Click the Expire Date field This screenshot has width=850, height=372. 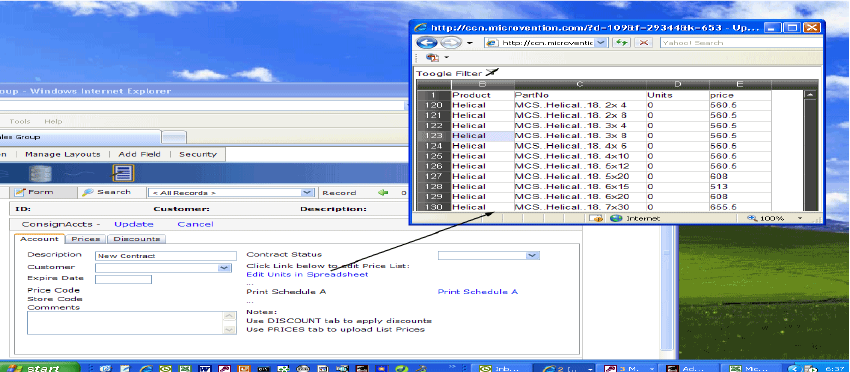123,279
